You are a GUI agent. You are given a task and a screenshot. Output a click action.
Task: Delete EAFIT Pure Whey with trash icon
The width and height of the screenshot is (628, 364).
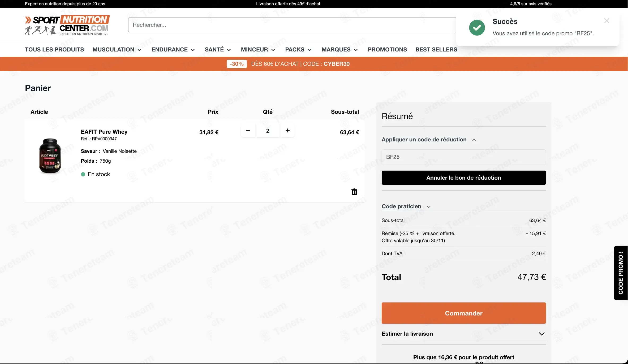click(354, 192)
